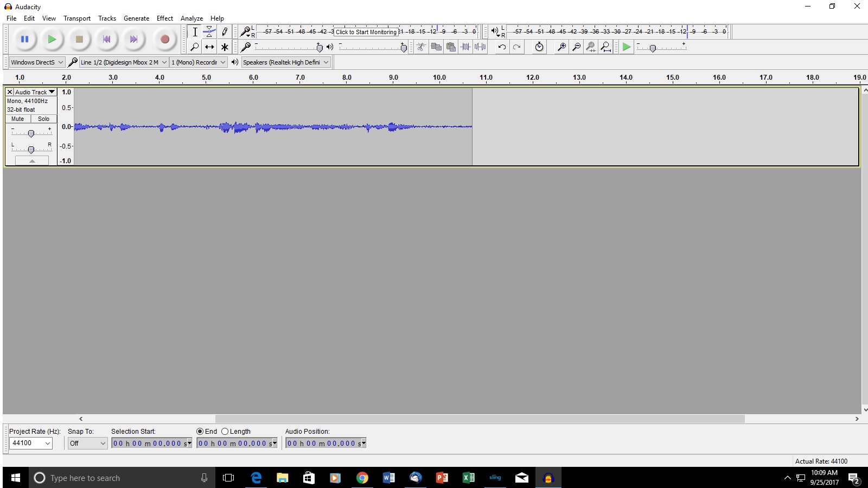The width and height of the screenshot is (868, 488).
Task: Close the Audio Track with the X
Action: (x=9, y=92)
